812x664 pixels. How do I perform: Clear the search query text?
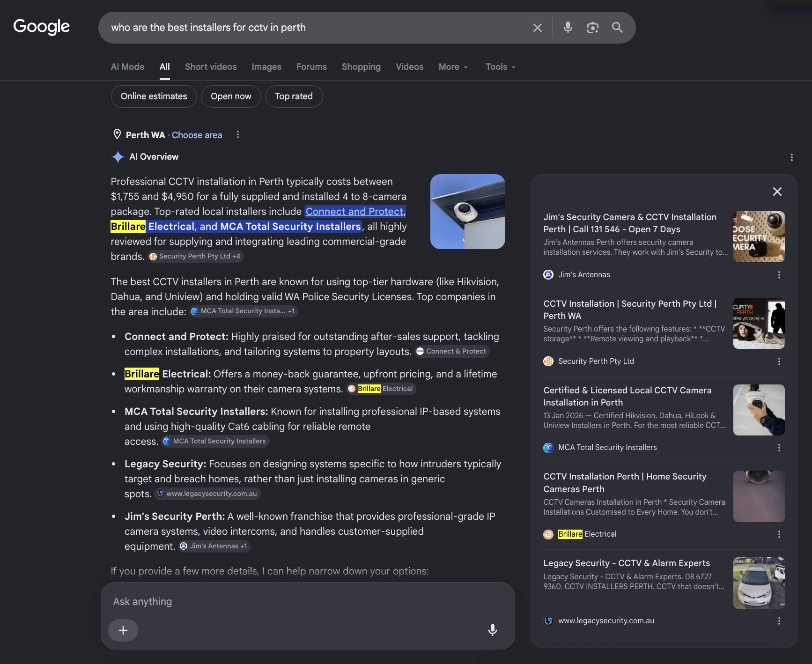tap(538, 28)
